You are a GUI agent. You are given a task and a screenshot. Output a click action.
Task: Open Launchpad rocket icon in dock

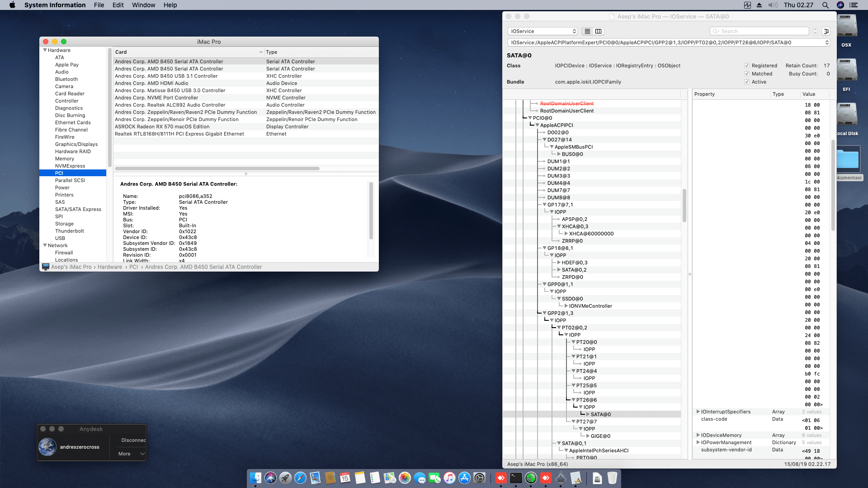[x=285, y=478]
